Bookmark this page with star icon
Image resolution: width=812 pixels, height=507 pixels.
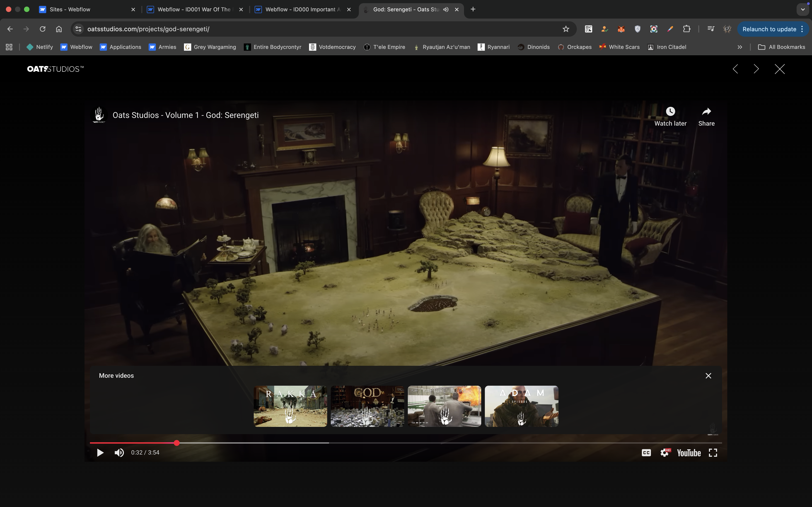point(566,29)
